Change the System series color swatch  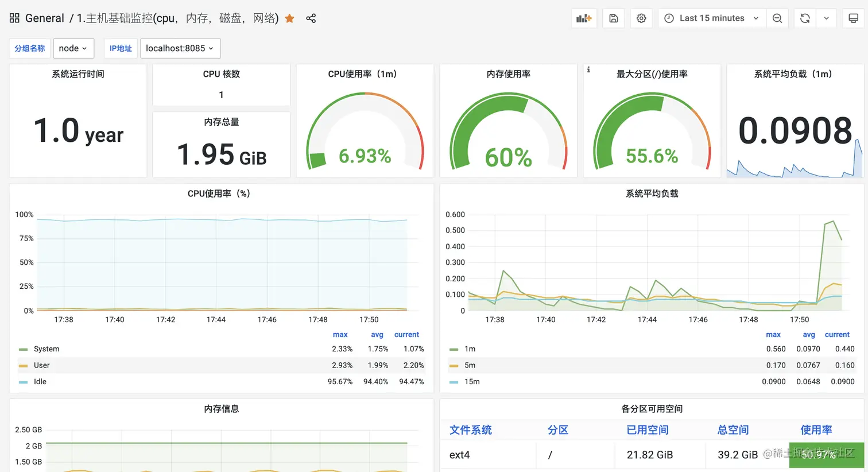(23, 349)
